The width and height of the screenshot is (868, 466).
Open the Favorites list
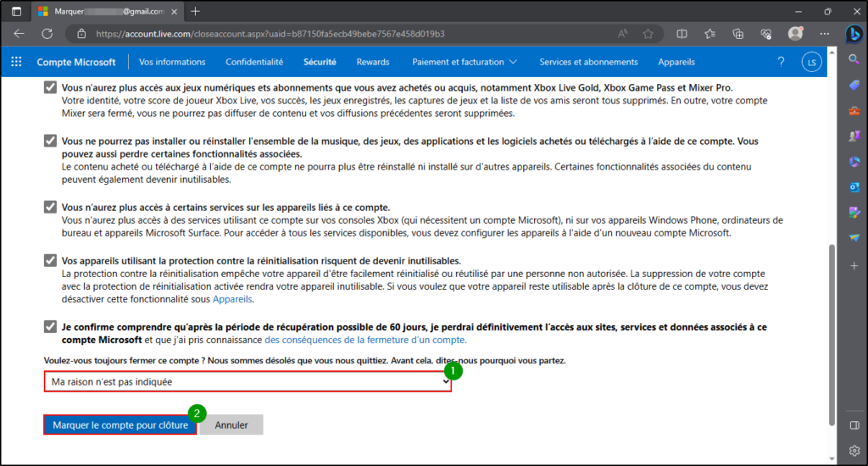709,34
